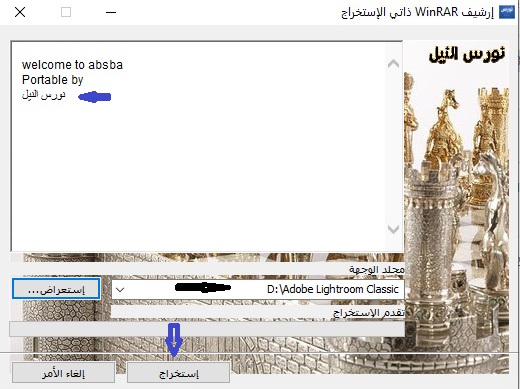Click the 'welcome to absba' text line

[x=72, y=65]
